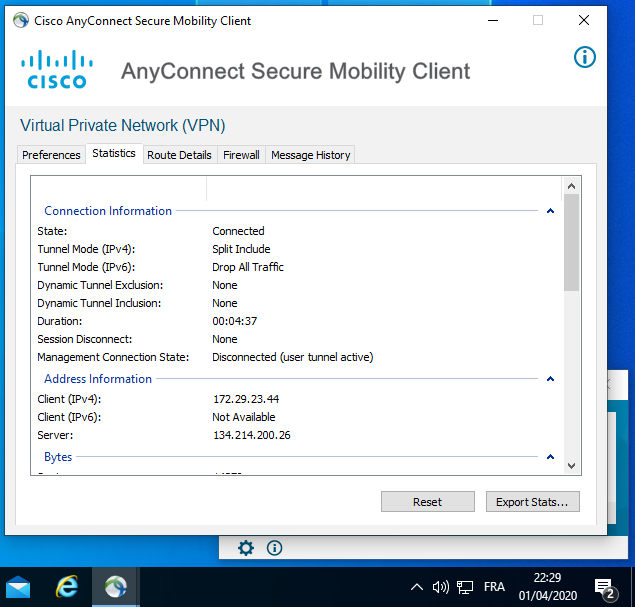Click the small info icon beside gear
This screenshot has height=607, width=635.
tap(274, 547)
